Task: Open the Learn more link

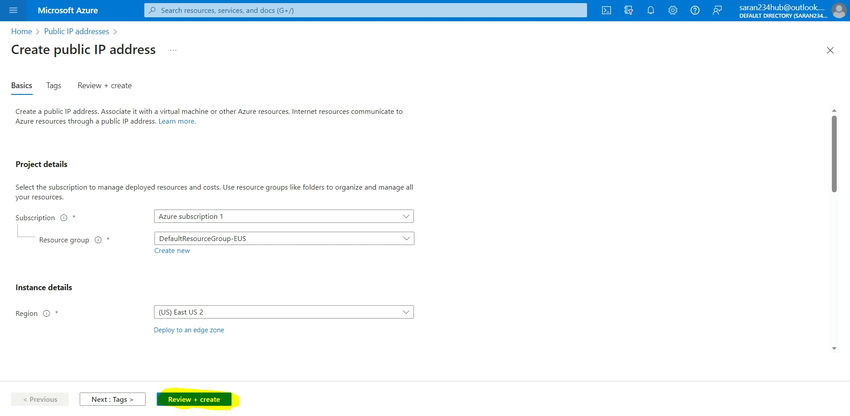Action: coord(177,121)
